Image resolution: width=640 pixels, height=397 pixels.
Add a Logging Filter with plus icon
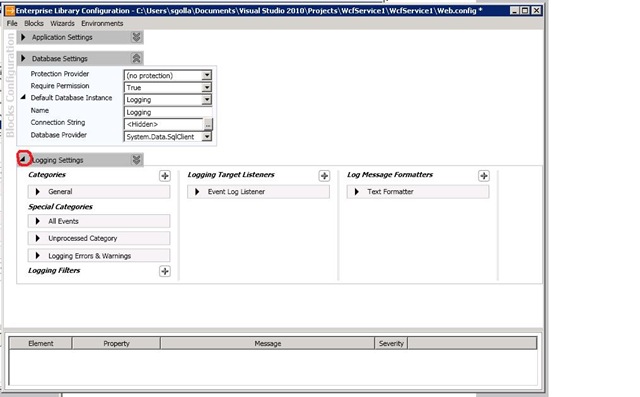coord(165,271)
